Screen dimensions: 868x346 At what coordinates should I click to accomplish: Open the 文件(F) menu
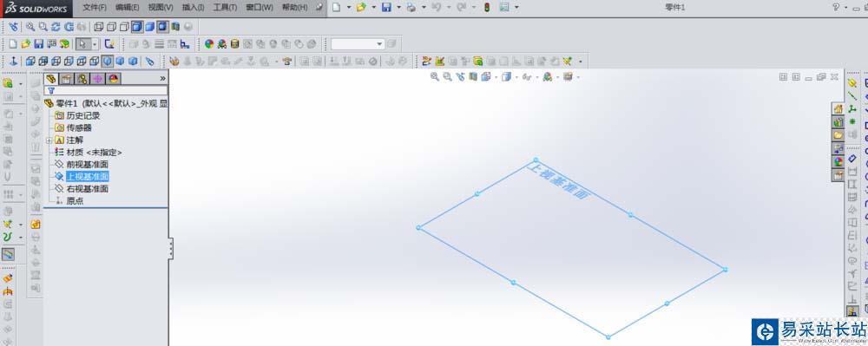tap(95, 8)
